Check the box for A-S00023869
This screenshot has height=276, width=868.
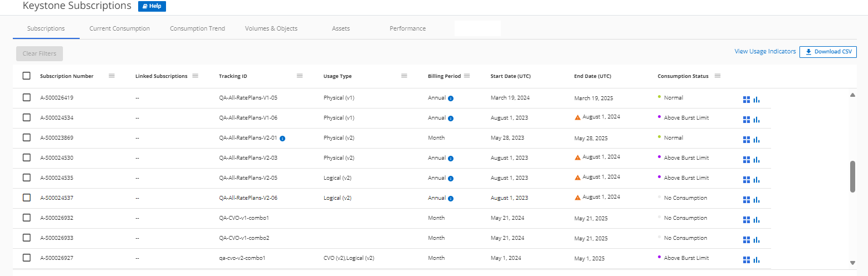[x=27, y=137]
